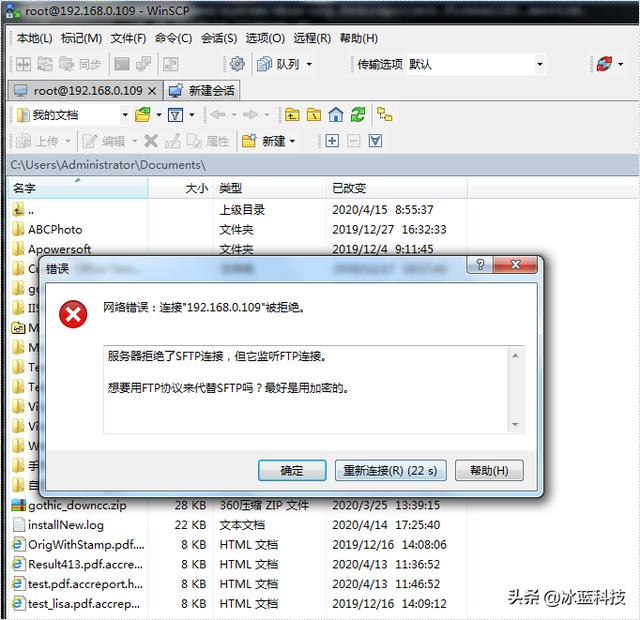Open the 会话(S) menu
This screenshot has height=620, width=640.
[219, 38]
